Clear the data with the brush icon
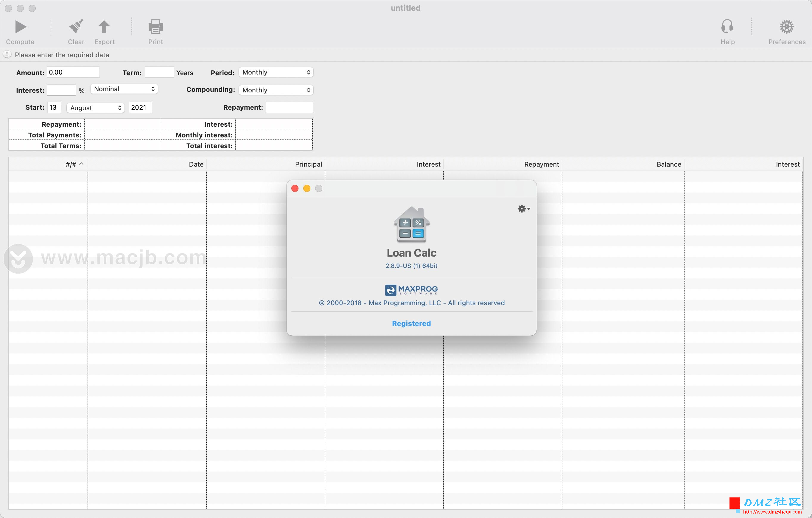The height and width of the screenshot is (518, 812). coord(76,27)
